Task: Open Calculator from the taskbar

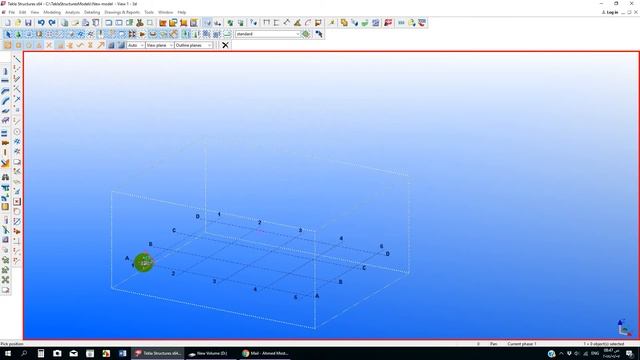Action: 41,353
